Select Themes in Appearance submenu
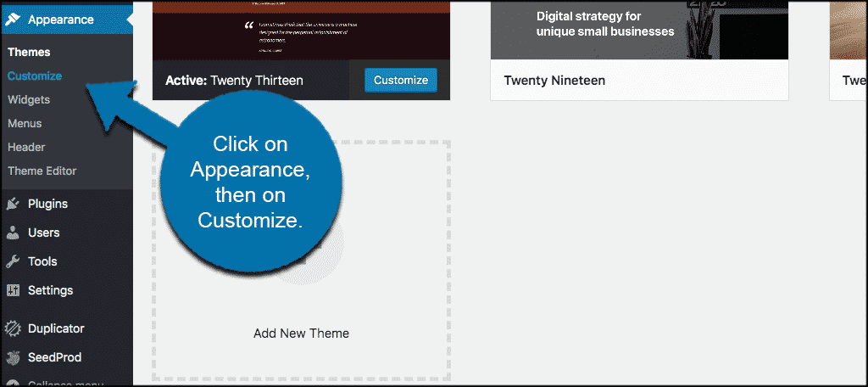The height and width of the screenshot is (387, 868). (x=29, y=52)
